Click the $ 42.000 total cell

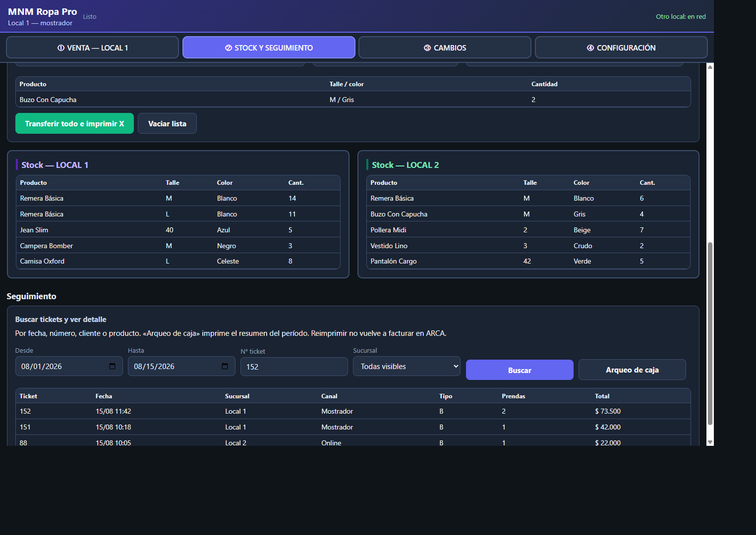tap(608, 427)
